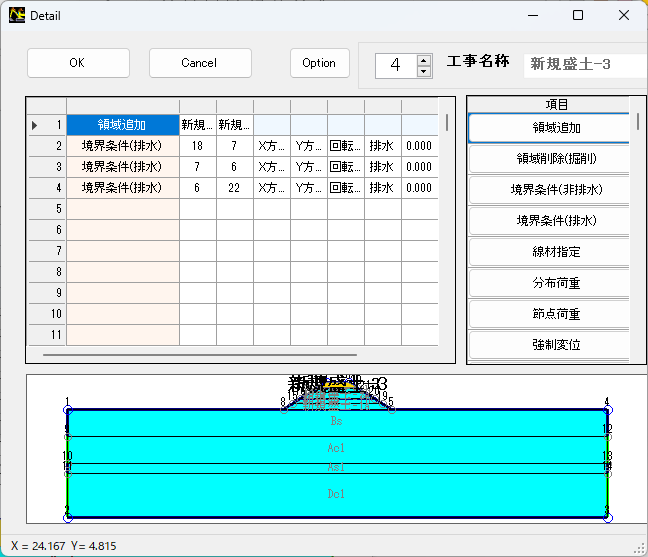Maximize the Detail window
Screen dimensions: 648x557
578,15
